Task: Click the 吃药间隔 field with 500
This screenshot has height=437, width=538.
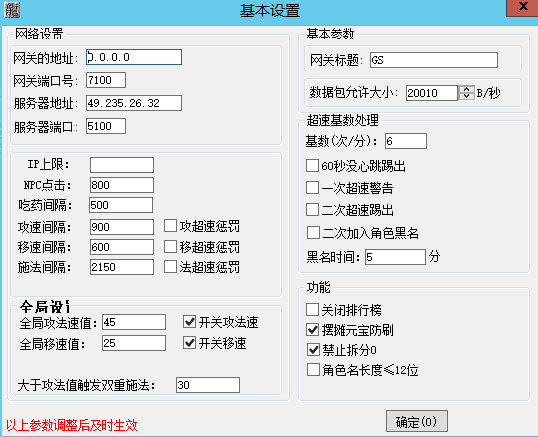Action: click(x=121, y=205)
